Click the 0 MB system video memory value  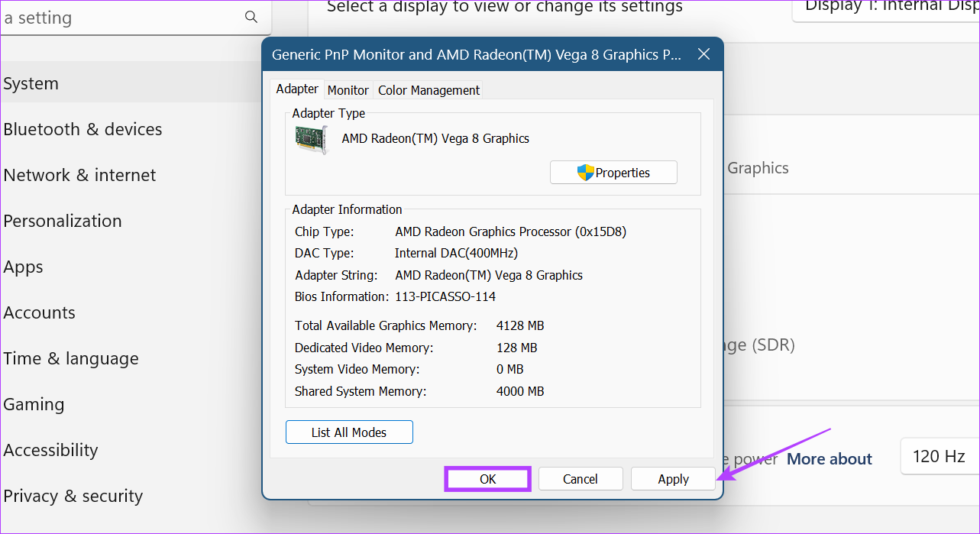[510, 369]
